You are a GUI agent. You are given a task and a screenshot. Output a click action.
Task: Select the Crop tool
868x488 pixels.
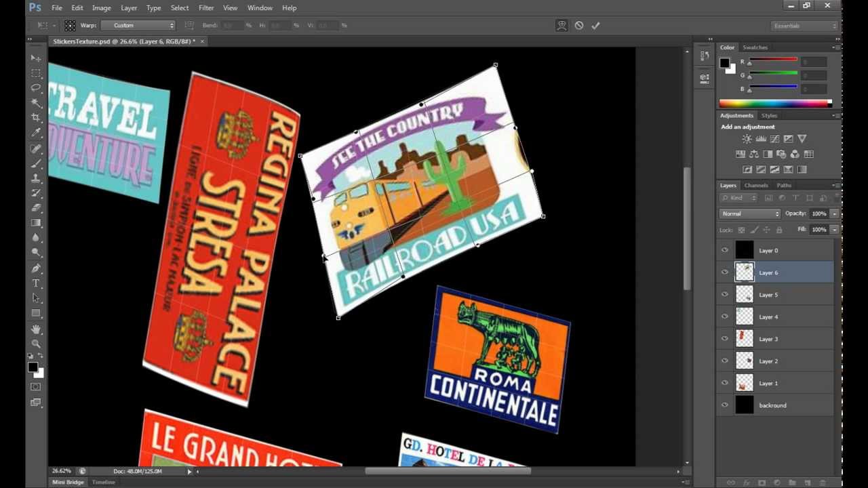pyautogui.click(x=36, y=118)
